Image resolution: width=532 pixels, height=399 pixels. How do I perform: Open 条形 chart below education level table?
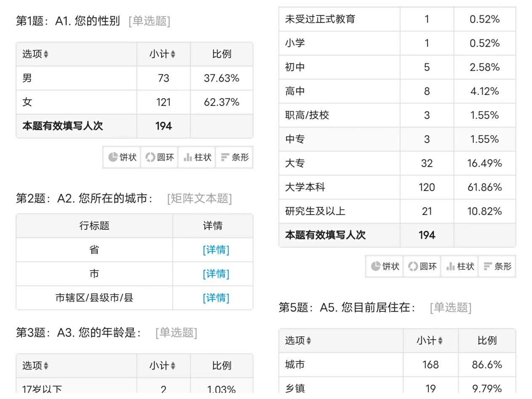tap(497, 266)
